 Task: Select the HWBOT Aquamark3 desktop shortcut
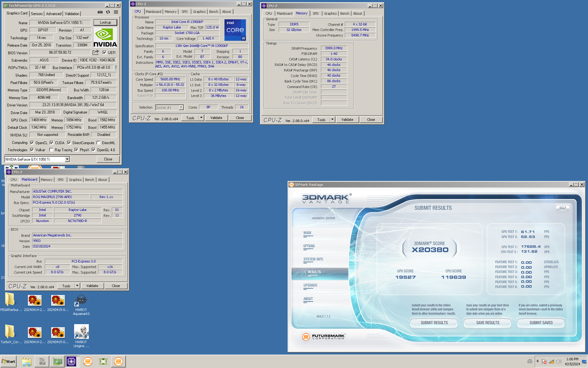81,304
